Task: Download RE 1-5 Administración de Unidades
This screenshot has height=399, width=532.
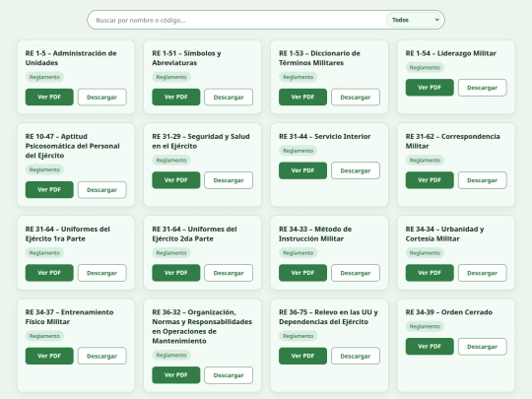Action: (102, 97)
